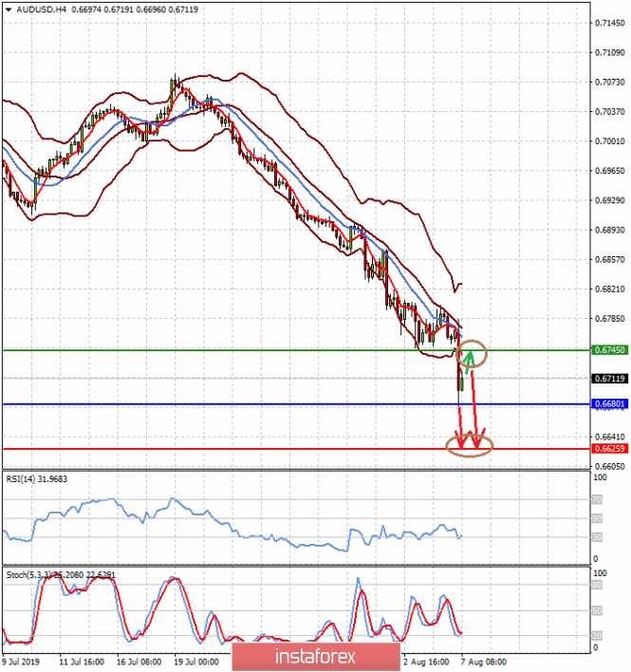Select the red 0.66259 level label
This screenshot has height=672, width=631.
pyautogui.click(x=606, y=449)
